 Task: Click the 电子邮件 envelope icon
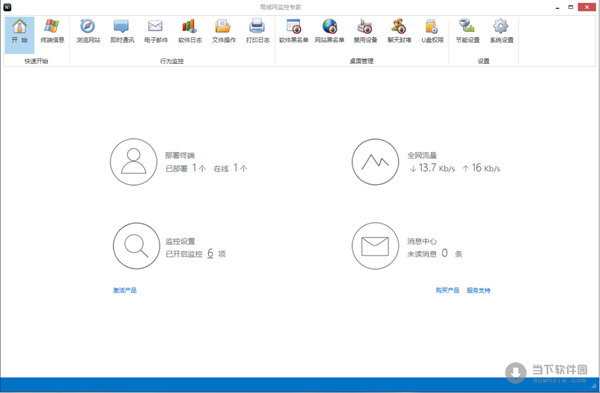point(156,31)
